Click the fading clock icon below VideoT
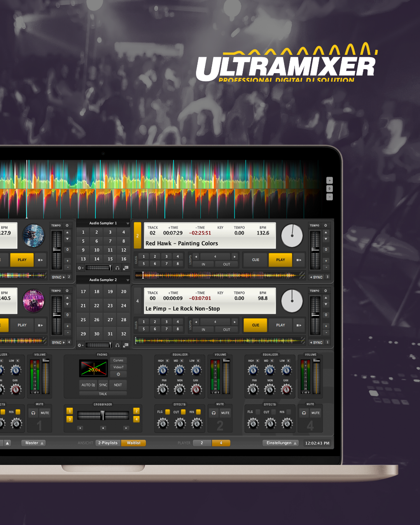Image resolution: width=420 pixels, height=525 pixels. coord(118,374)
